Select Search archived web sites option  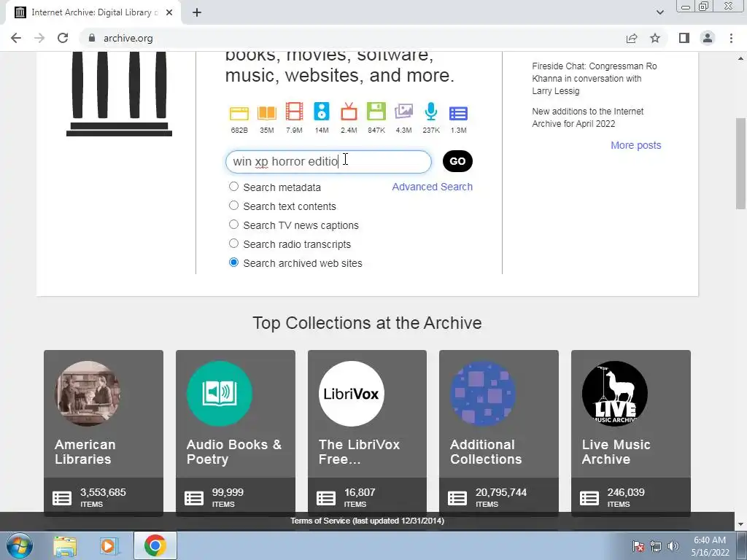(x=233, y=262)
